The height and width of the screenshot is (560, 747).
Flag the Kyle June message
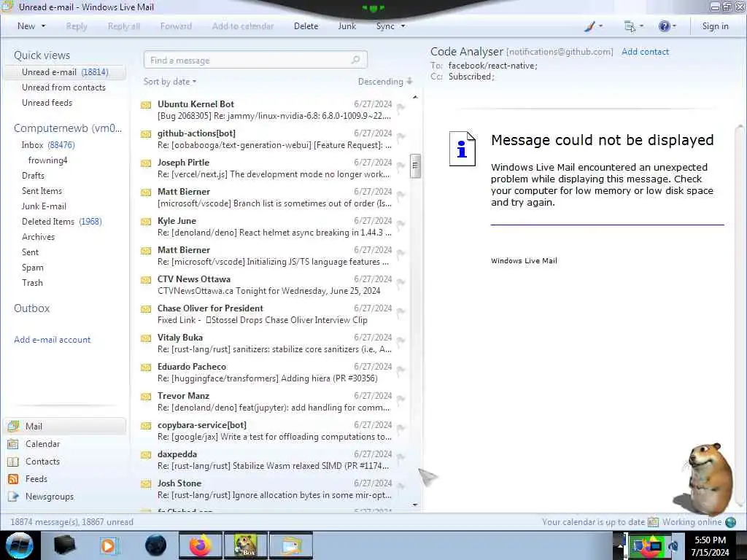(400, 225)
